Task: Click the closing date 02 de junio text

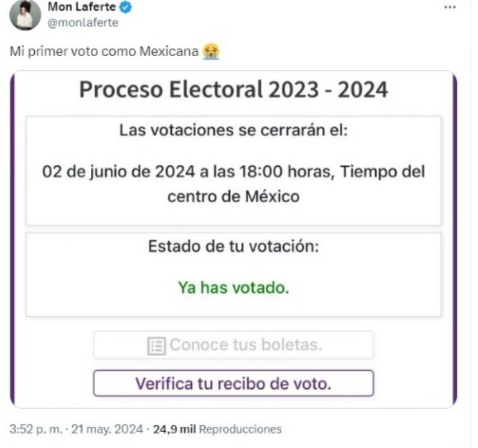Action: (x=233, y=171)
